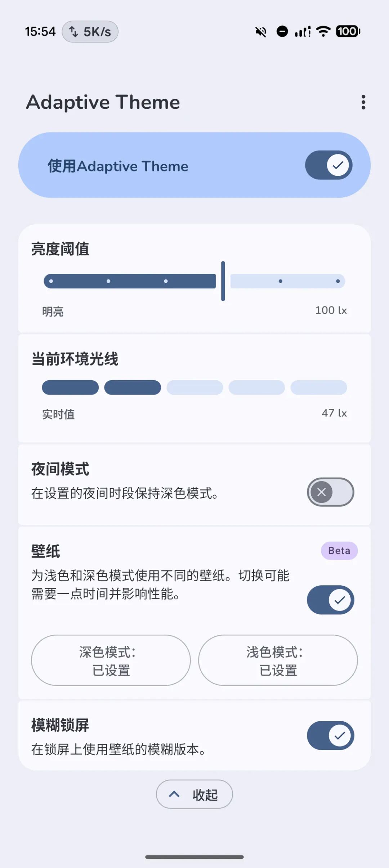Screen dimensions: 389x868
Task: Turn off the 壁纸 toggle
Action: click(330, 600)
